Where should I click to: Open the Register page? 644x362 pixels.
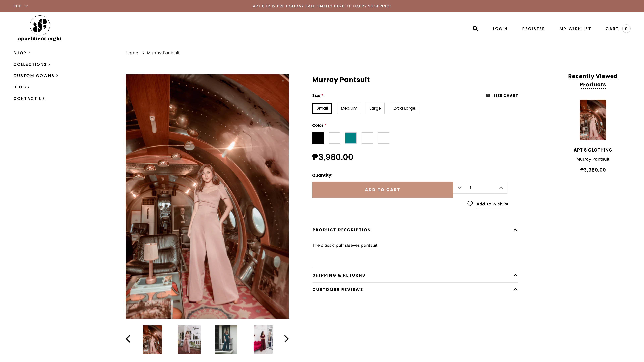pyautogui.click(x=533, y=28)
